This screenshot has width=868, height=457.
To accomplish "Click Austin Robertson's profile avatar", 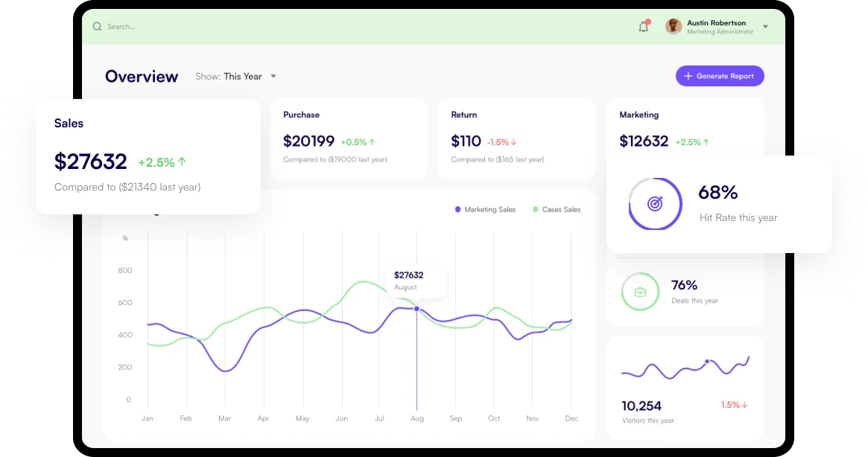I will (674, 27).
